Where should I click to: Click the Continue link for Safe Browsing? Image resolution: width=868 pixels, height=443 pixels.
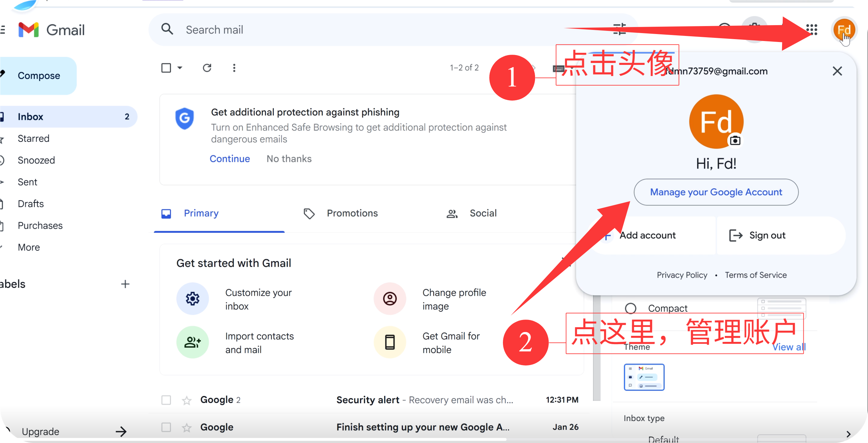coord(229,159)
